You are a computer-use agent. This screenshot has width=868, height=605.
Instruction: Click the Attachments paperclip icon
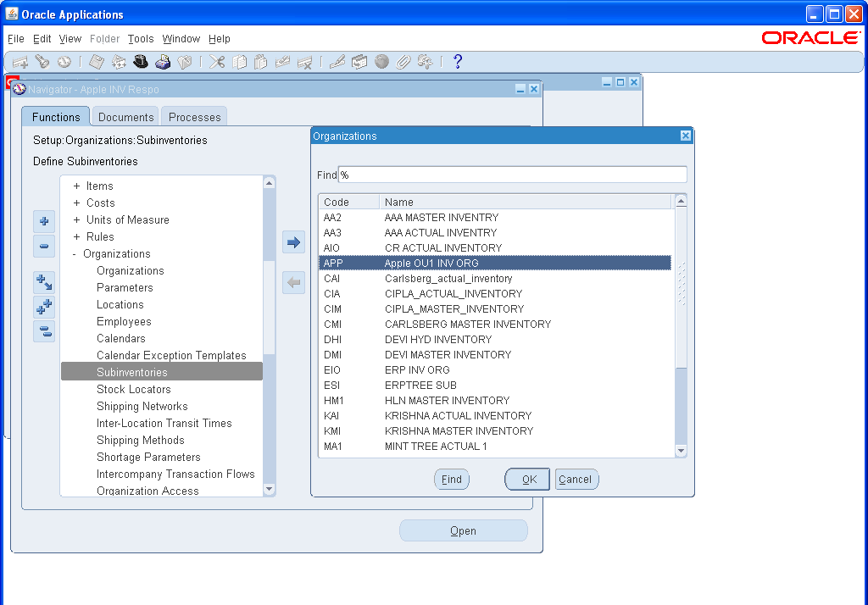[403, 62]
